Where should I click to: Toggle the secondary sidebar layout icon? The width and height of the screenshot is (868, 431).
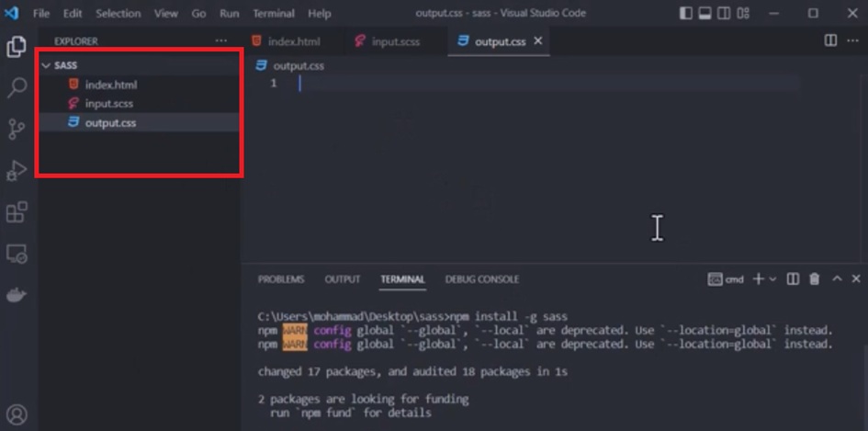pos(724,13)
